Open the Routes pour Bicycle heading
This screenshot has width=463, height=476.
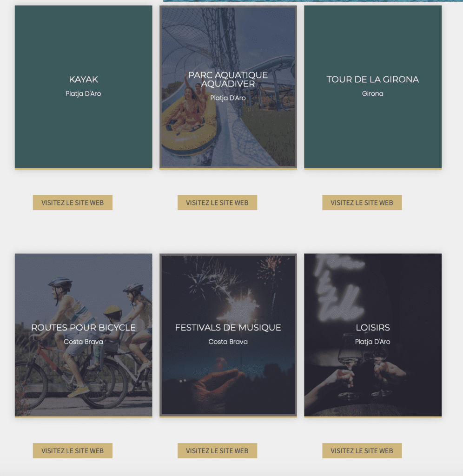tap(84, 328)
